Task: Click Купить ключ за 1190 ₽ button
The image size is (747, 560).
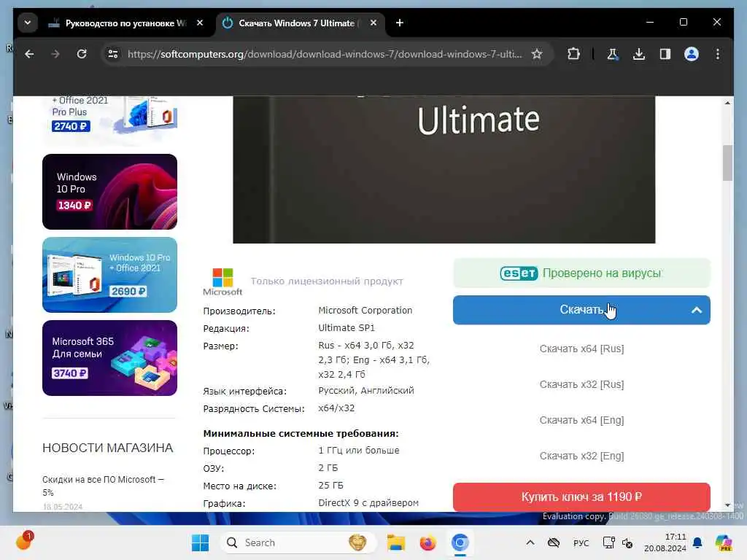Action: 581,497
